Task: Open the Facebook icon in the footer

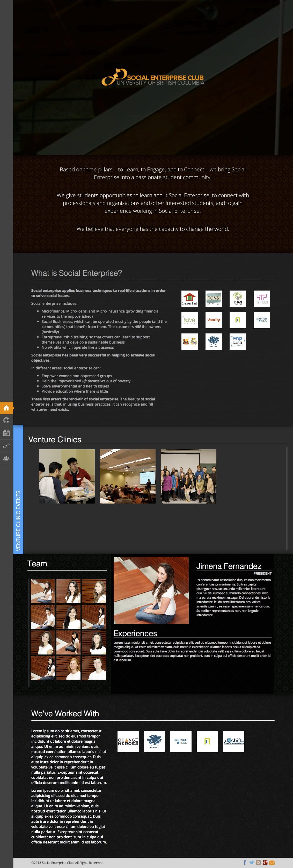Action: (245, 862)
